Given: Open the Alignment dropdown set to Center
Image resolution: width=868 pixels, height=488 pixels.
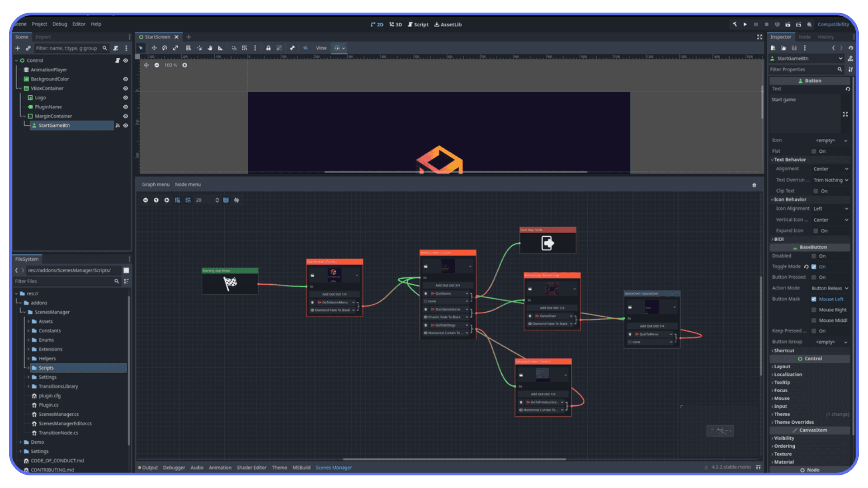Looking at the screenshot, I should point(830,169).
